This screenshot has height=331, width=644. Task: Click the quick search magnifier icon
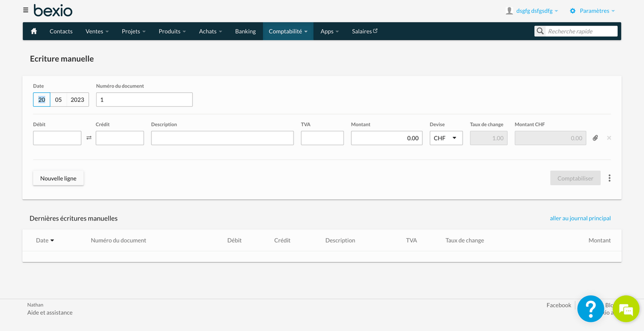540,31
